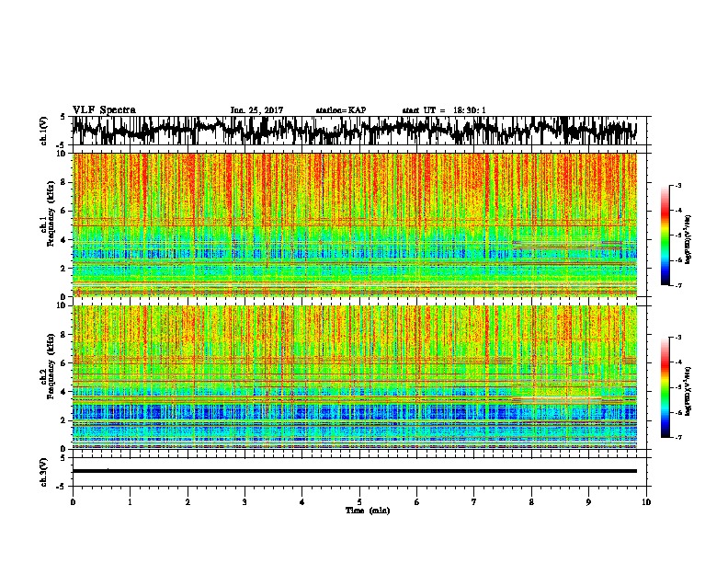Click time axis tick label "2"
The height and width of the screenshot is (563, 728).
coord(188,502)
